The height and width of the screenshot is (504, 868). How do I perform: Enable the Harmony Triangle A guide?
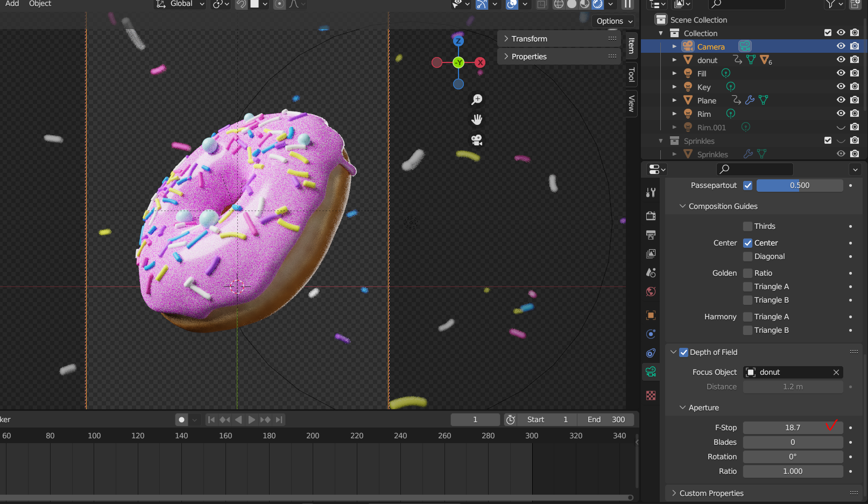[x=747, y=317]
